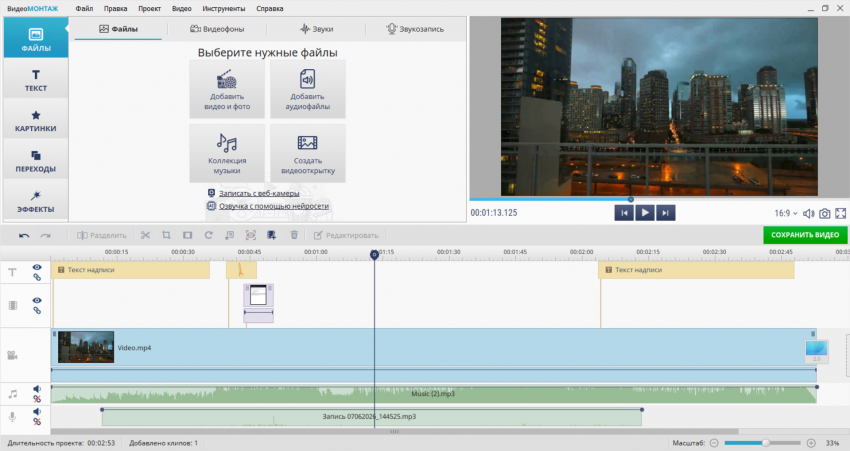
Task: Click the preview volume speaker icon
Action: (808, 214)
